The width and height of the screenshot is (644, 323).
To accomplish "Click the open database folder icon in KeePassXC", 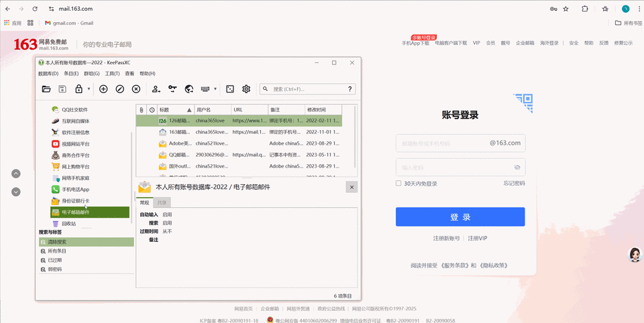I will (x=46, y=88).
